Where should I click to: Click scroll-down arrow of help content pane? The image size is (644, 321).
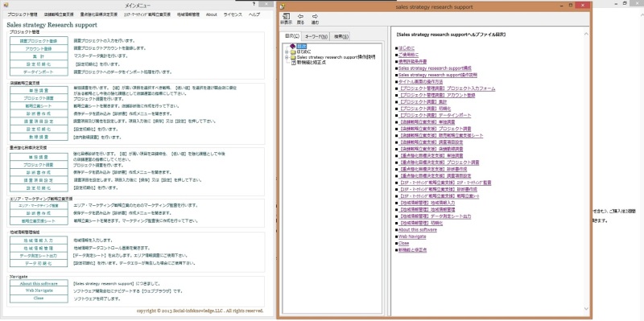pyautogui.click(x=586, y=308)
